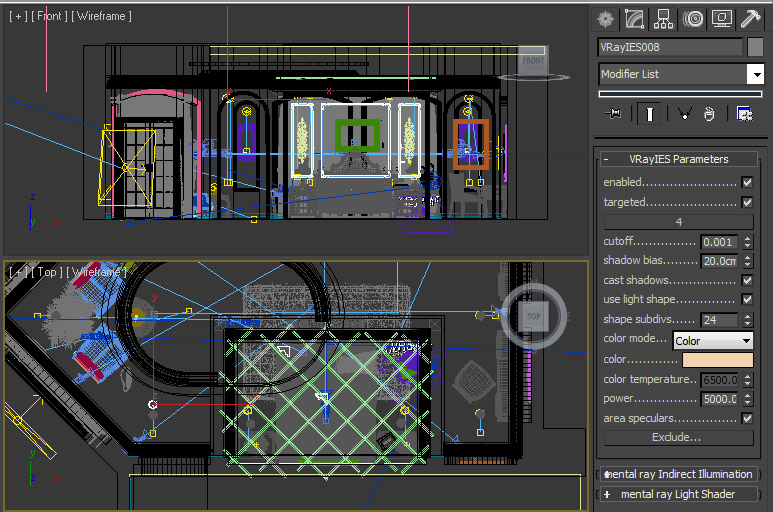Switch to the Modify panel tab
The image size is (773, 512).
tap(633, 18)
